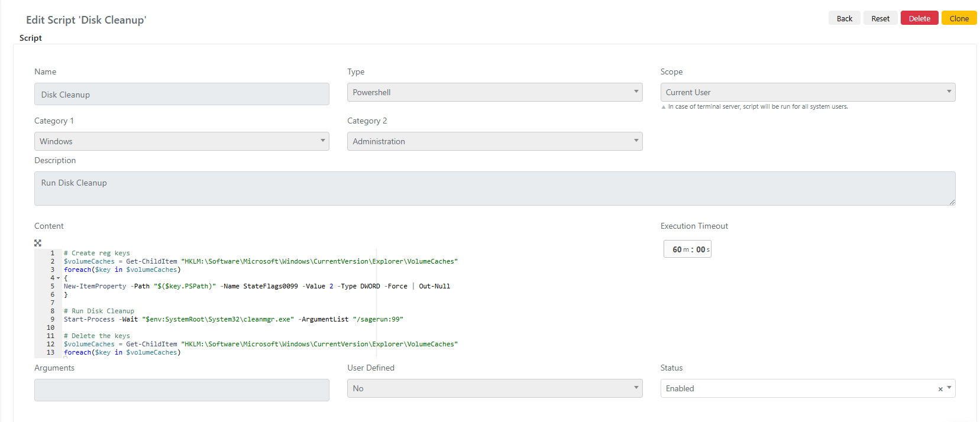980x422 pixels.
Task: Click the Execution Timeout label
Action: pos(694,226)
